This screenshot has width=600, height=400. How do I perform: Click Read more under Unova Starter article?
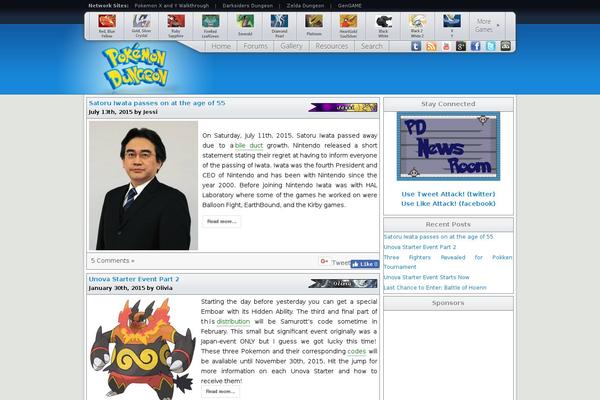[x=220, y=391]
